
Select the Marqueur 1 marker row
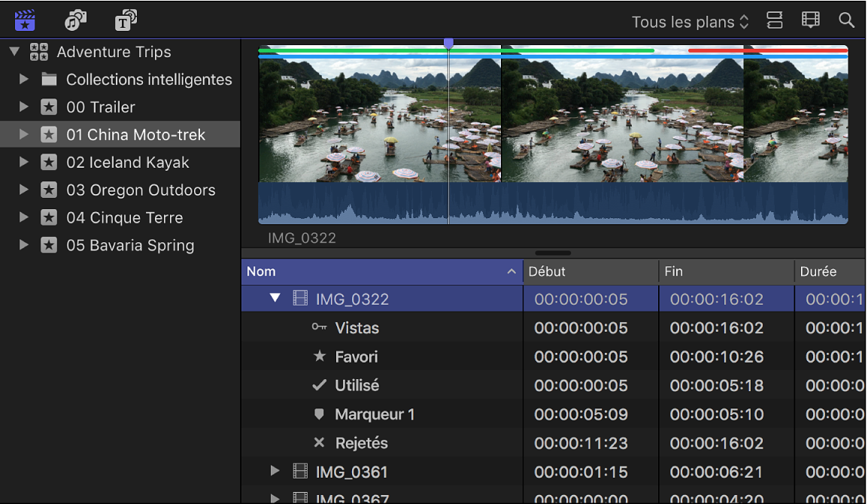[x=374, y=414]
